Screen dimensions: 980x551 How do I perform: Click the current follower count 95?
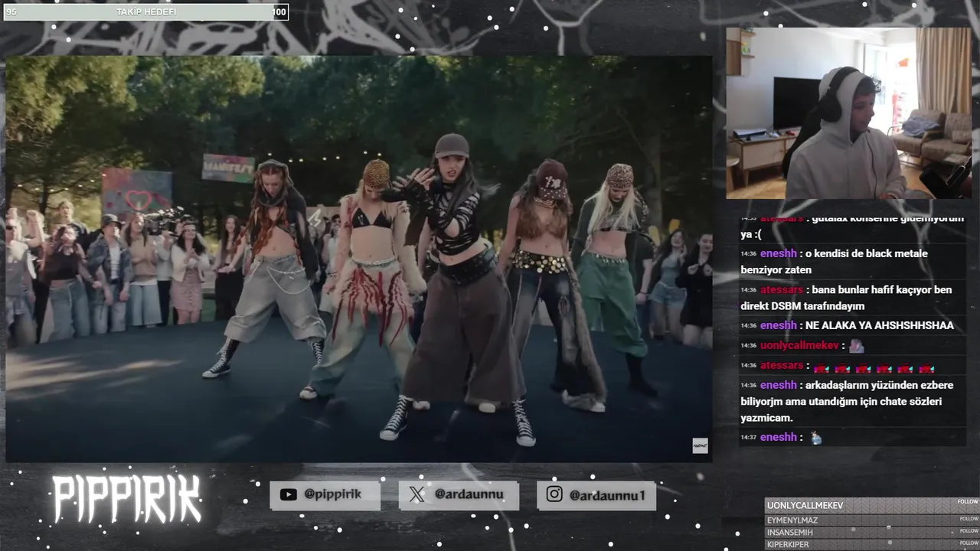click(x=11, y=12)
